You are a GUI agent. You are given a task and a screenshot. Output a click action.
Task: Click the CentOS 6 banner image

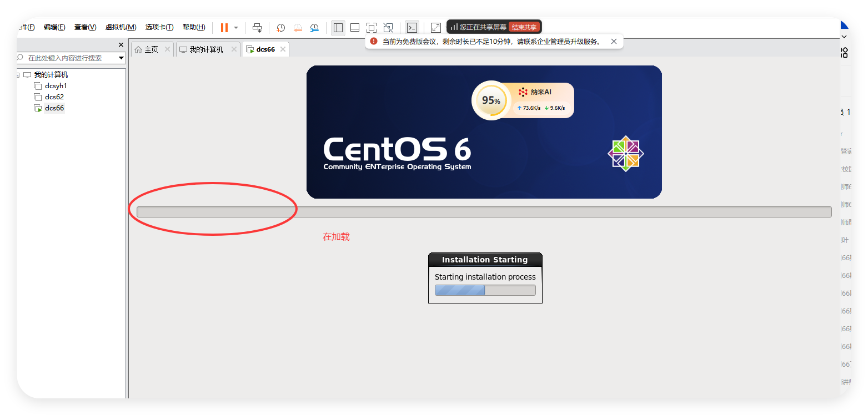click(x=484, y=132)
